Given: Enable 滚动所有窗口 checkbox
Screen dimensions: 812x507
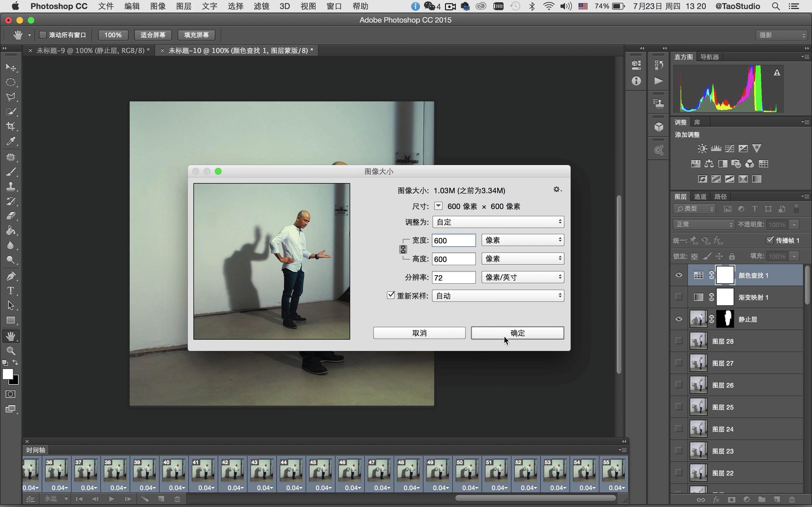Looking at the screenshot, I should click(43, 35).
